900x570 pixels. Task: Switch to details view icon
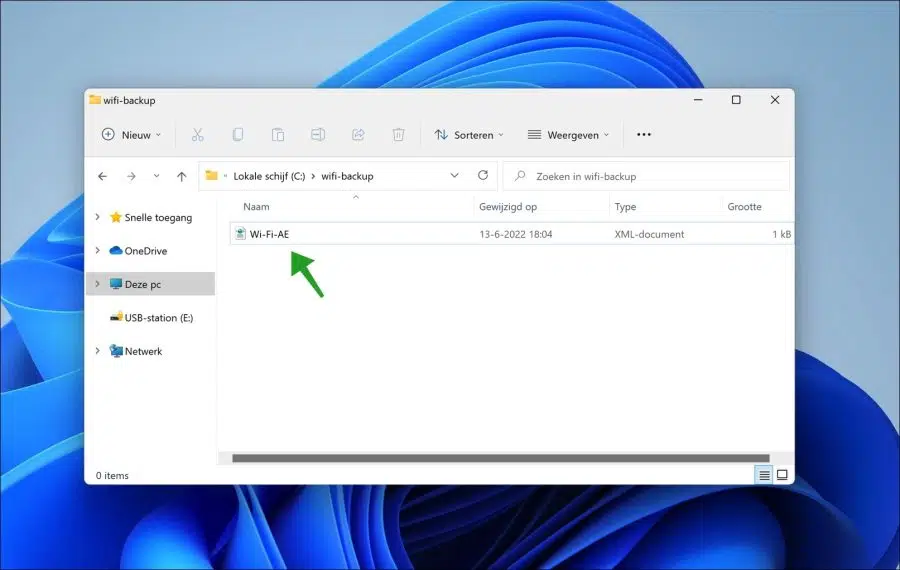[764, 475]
